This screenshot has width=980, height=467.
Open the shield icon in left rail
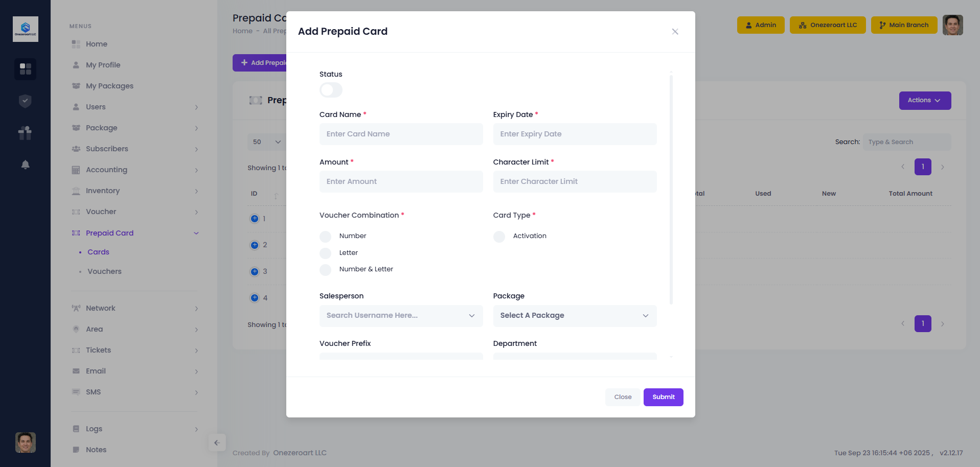point(25,101)
